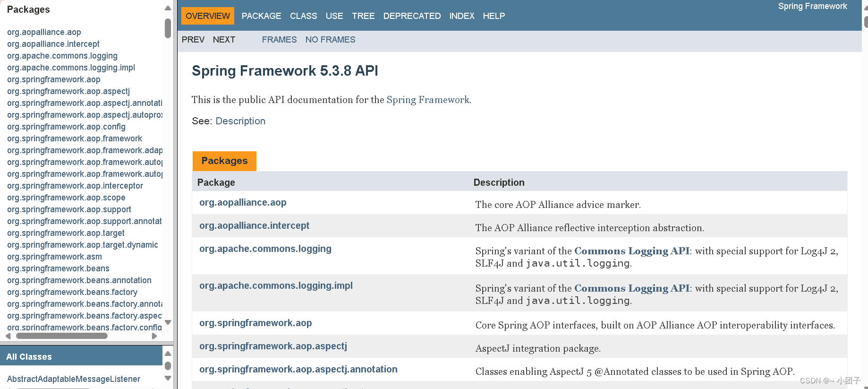The height and width of the screenshot is (389, 868).
Task: Switch to the TREE navigation tab
Action: point(363,16)
